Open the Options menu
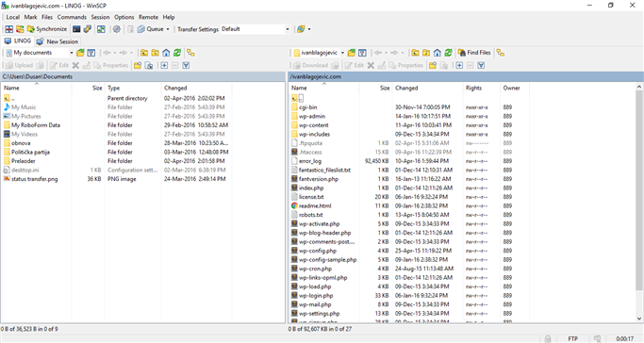 pyautogui.click(x=124, y=17)
